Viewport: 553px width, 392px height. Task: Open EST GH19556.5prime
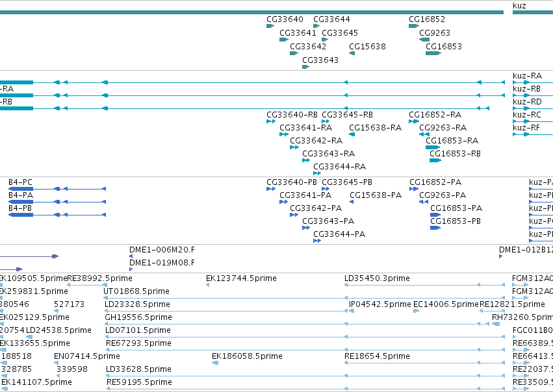pyautogui.click(x=138, y=317)
